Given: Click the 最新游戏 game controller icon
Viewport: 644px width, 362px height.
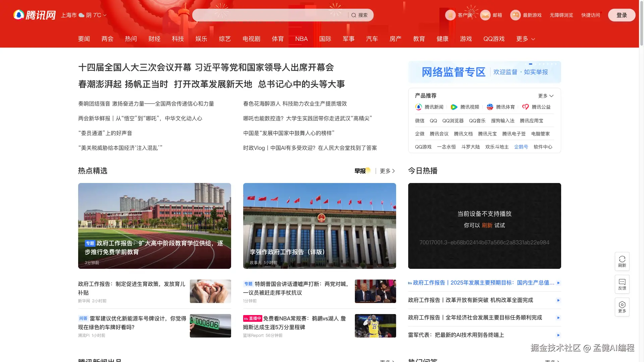Looking at the screenshot, I should pos(515,15).
